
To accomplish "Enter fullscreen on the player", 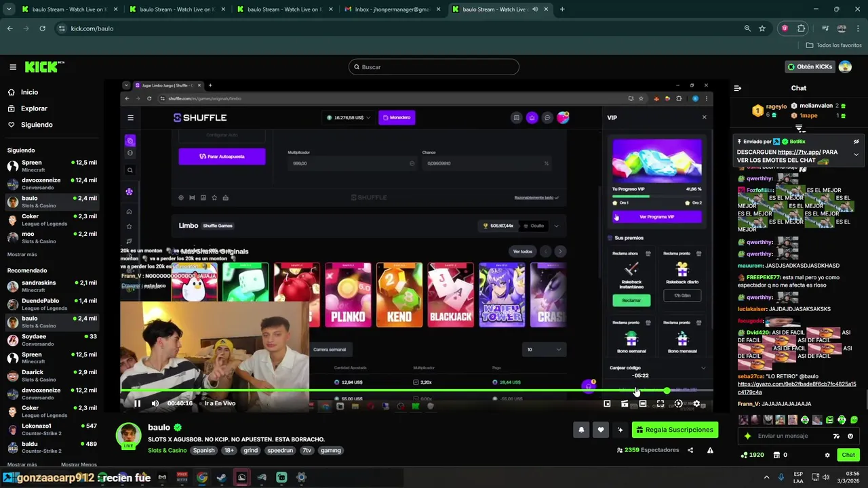I will (660, 404).
